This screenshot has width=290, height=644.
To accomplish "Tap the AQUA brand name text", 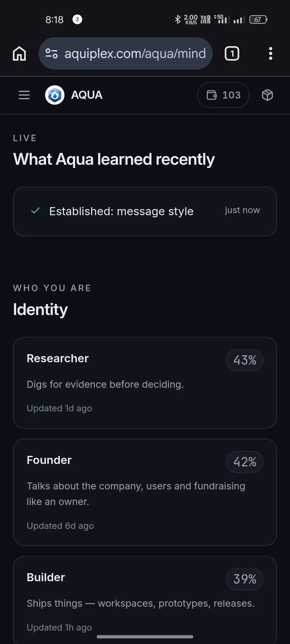I will (x=87, y=95).
